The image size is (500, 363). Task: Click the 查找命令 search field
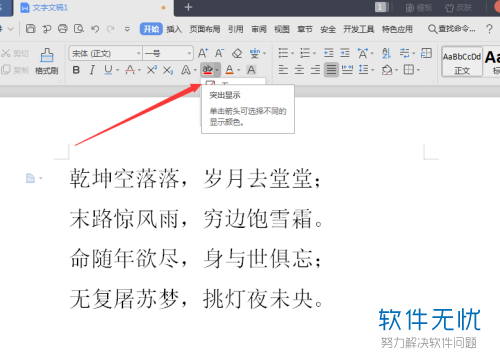452,29
